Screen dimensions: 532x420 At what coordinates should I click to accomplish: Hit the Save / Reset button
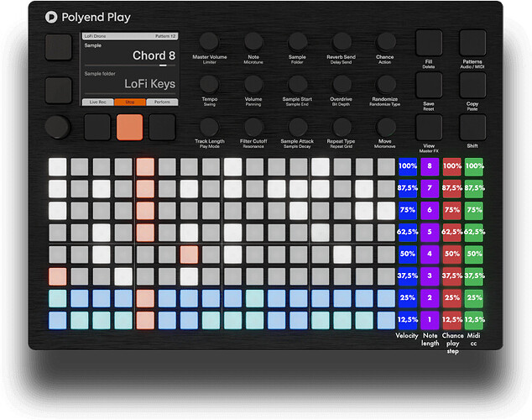pyautogui.click(x=429, y=85)
